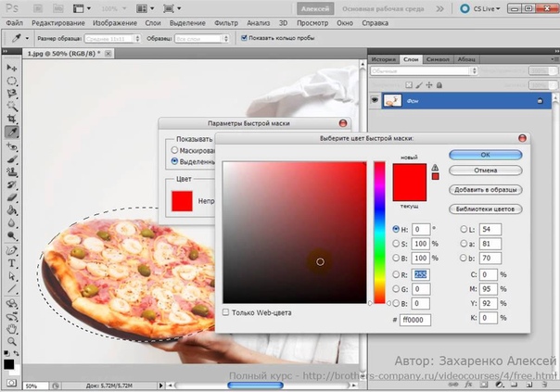Click the red quick mask color swatch
The width and height of the screenshot is (560, 392).
tap(182, 199)
